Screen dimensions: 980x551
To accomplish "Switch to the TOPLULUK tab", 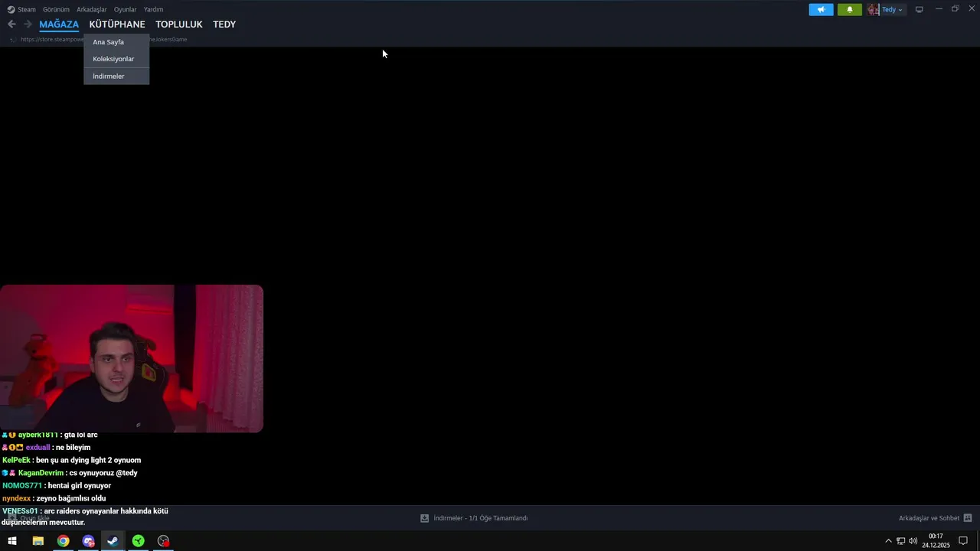I will pyautogui.click(x=179, y=24).
